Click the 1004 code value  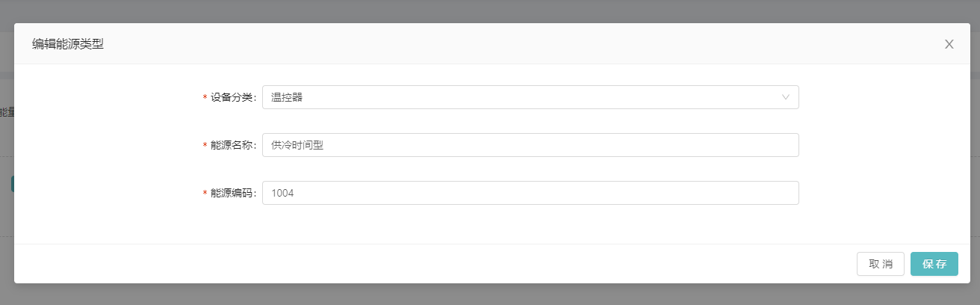tap(282, 193)
